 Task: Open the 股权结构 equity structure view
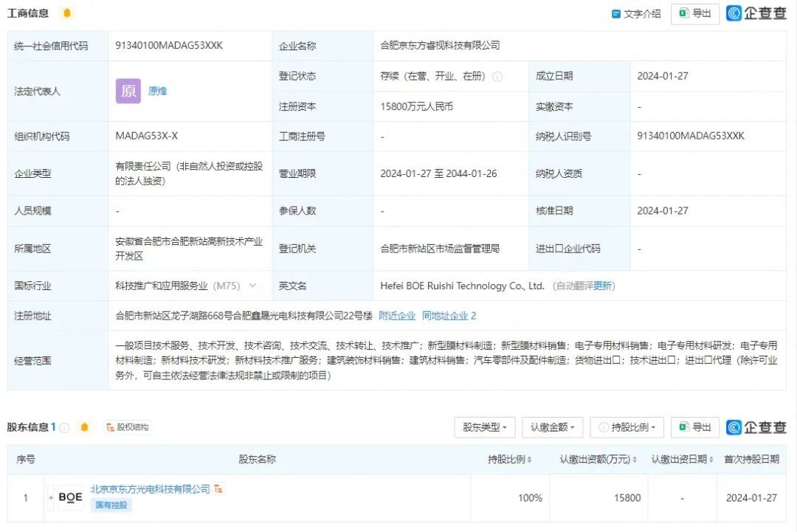point(127,427)
